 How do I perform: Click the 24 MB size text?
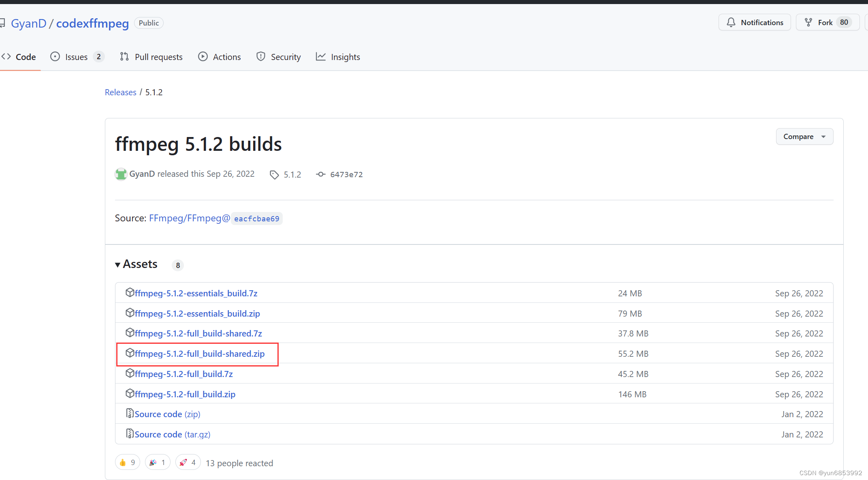[x=630, y=294]
